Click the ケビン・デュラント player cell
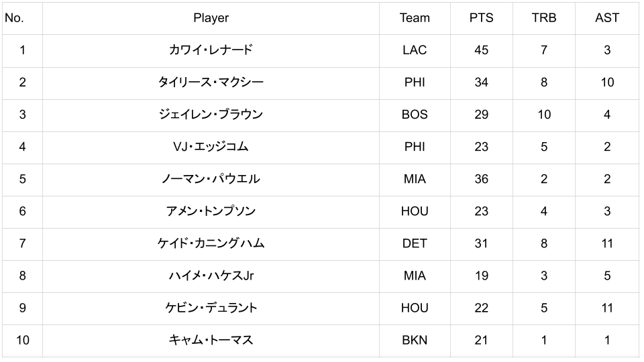The height and width of the screenshot is (362, 644). pyautogui.click(x=211, y=308)
